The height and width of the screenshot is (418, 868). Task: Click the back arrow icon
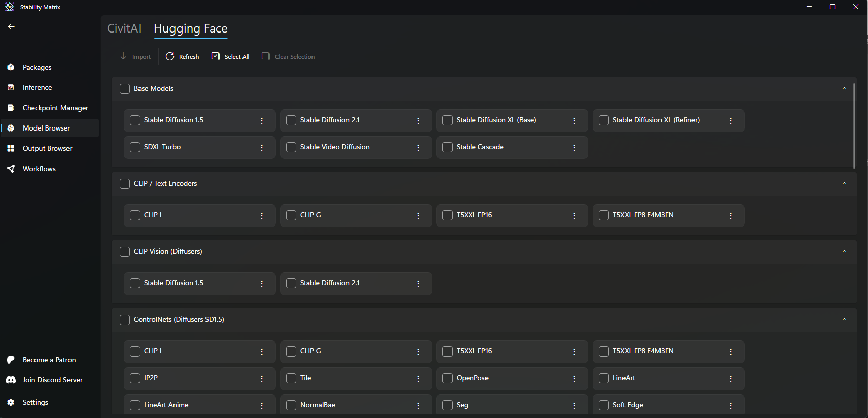pos(11,27)
